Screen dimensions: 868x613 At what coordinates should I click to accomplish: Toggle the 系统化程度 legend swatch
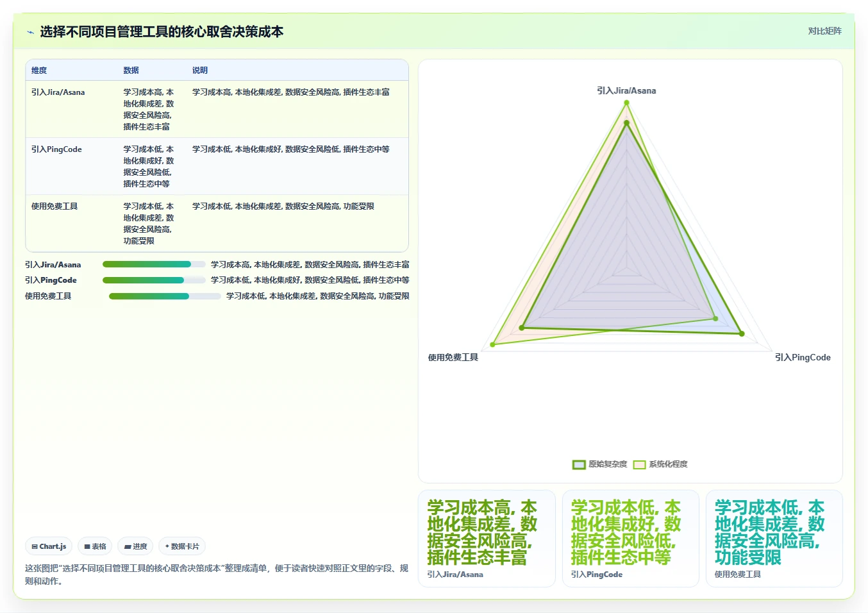pyautogui.click(x=639, y=464)
